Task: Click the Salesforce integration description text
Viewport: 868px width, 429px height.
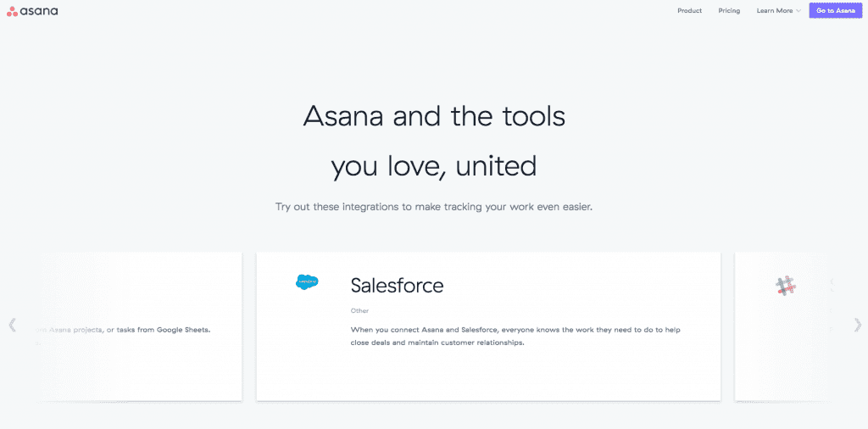Action: click(515, 336)
